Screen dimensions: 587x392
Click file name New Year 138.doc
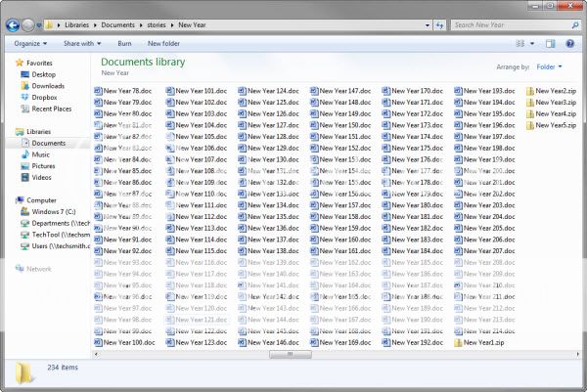click(x=273, y=251)
